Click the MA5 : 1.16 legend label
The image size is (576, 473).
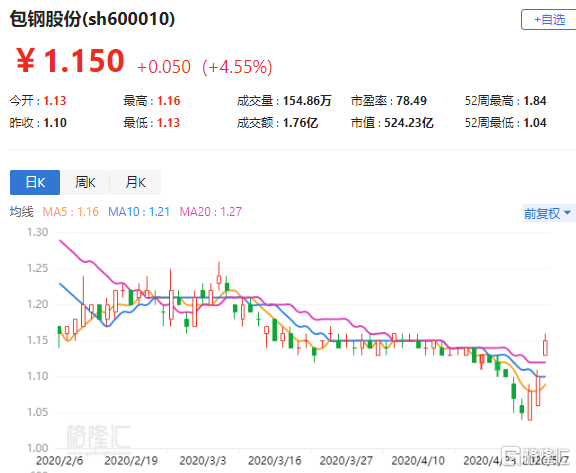(71, 212)
